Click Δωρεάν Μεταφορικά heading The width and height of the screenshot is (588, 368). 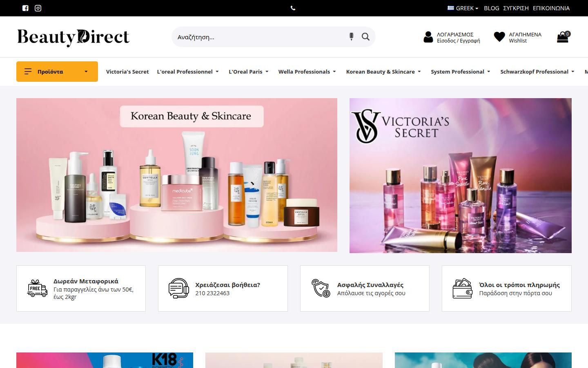[x=86, y=281]
